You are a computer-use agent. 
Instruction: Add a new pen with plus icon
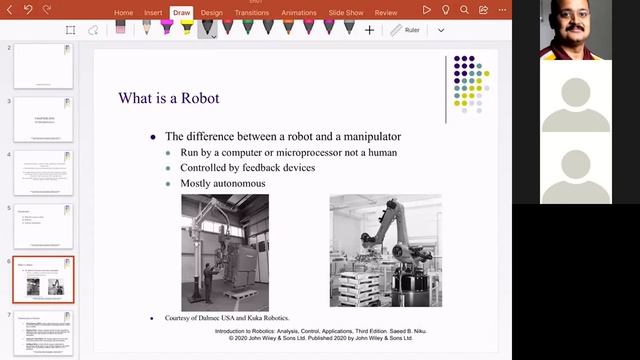coord(369,30)
